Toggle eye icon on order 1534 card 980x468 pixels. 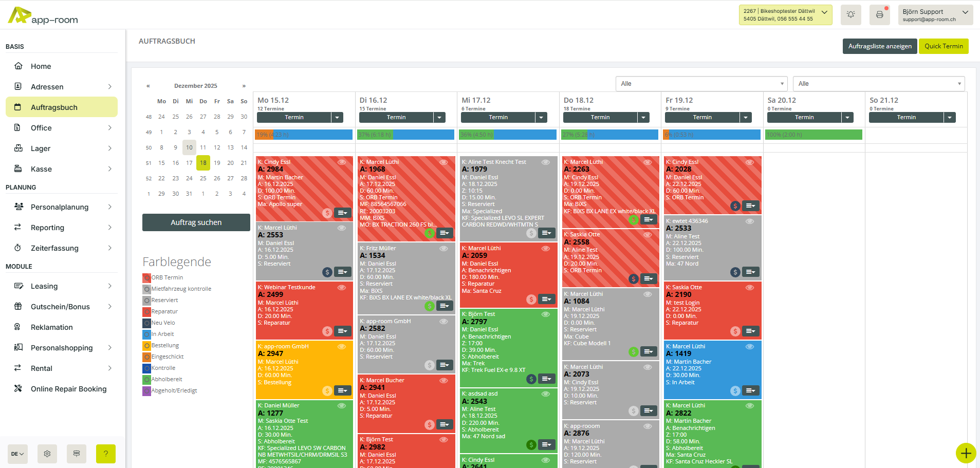tap(443, 249)
